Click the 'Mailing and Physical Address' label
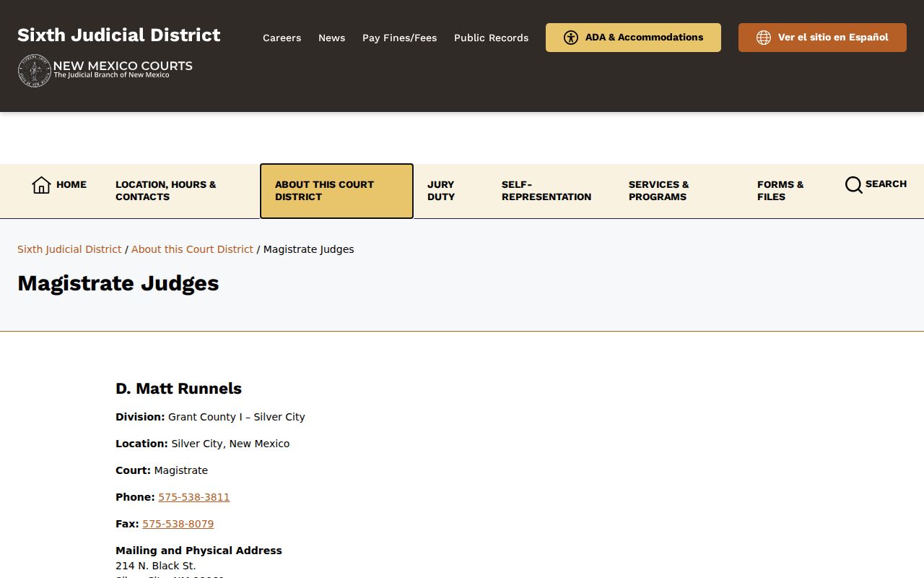 click(x=199, y=551)
